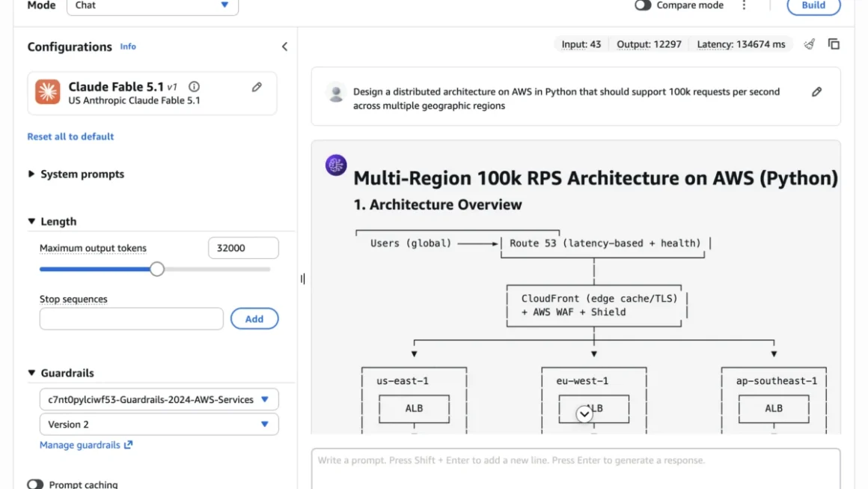Collapse the Configurations panel with chevron
The image size is (868, 489).
284,46
